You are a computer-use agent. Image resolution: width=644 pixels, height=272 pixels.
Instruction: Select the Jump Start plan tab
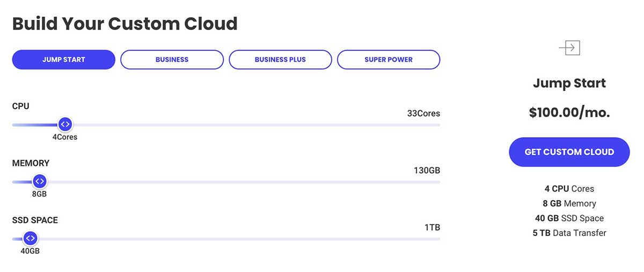tap(64, 60)
